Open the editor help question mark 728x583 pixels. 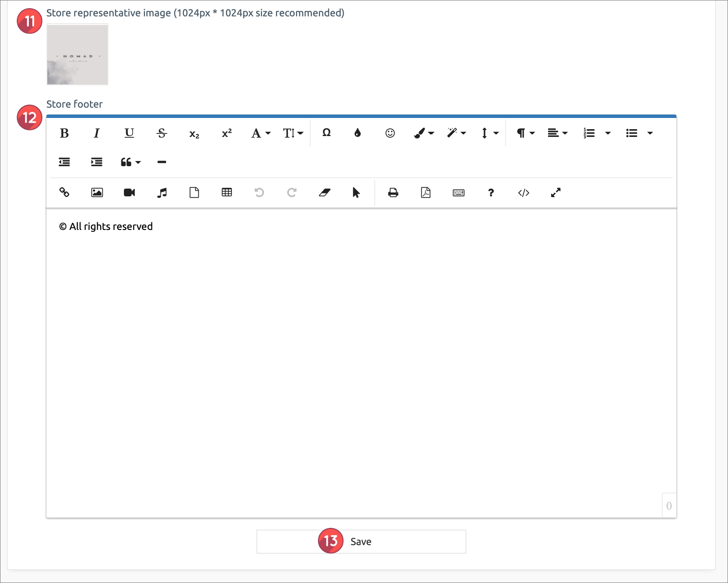491,192
